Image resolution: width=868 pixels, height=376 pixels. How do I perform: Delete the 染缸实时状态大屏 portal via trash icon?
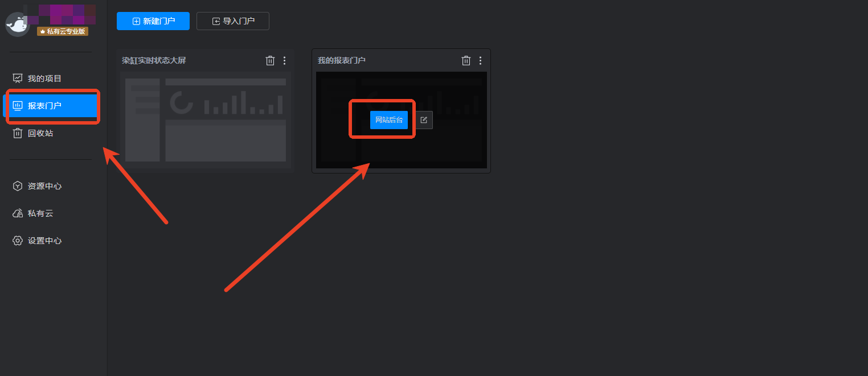click(271, 60)
